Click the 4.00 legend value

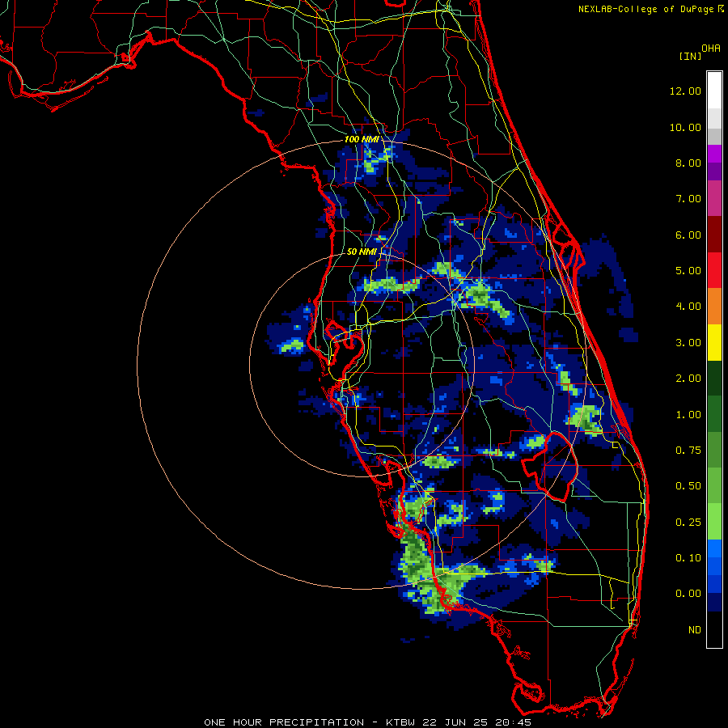point(688,307)
